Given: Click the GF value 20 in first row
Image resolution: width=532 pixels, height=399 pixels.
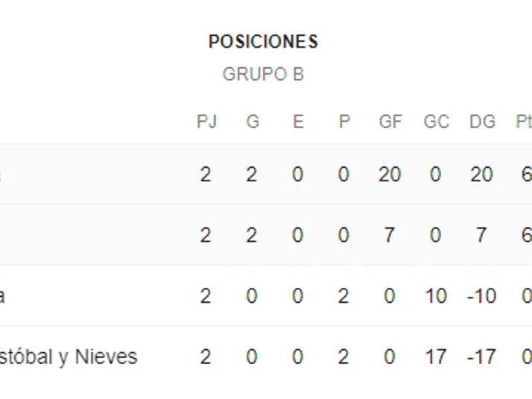Looking at the screenshot, I should [x=390, y=175].
